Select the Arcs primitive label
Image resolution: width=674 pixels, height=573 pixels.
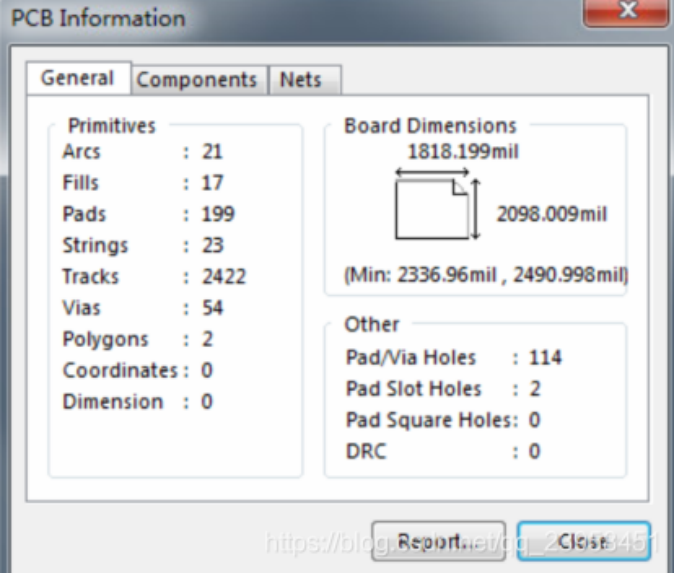click(x=81, y=152)
